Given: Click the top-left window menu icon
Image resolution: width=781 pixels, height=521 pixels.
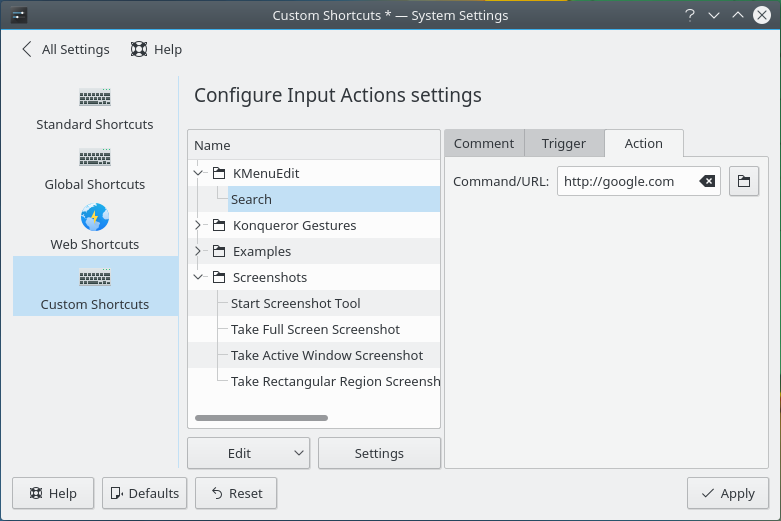Looking at the screenshot, I should point(18,15).
